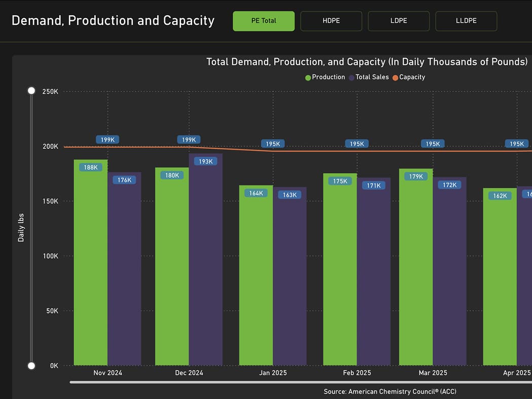Select the 193K data label in Dec 2024
Viewport: 532px width, 399px height.
pyautogui.click(x=206, y=162)
